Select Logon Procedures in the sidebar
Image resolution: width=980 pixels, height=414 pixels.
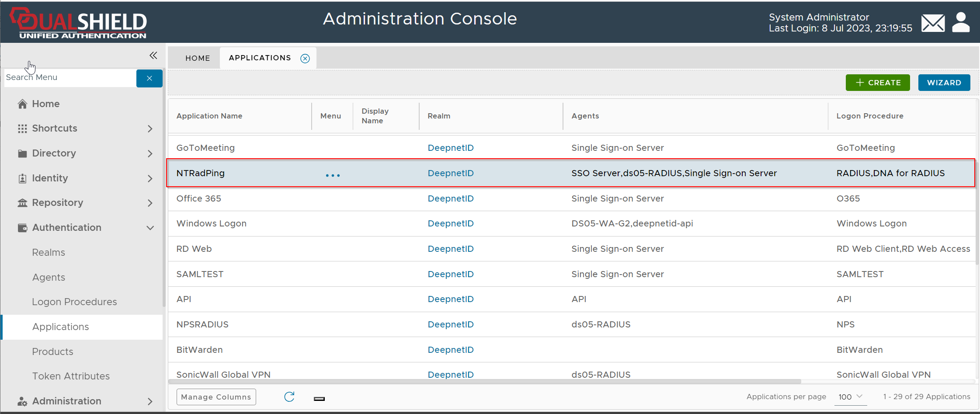coord(74,302)
